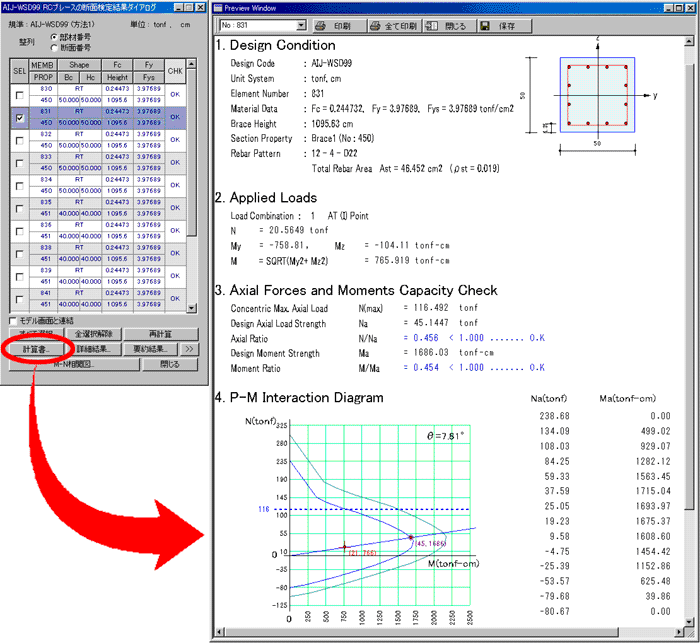Viewport: 700px width, 643px height.
Task: Check the SEL box for member 830
Action: [19, 95]
